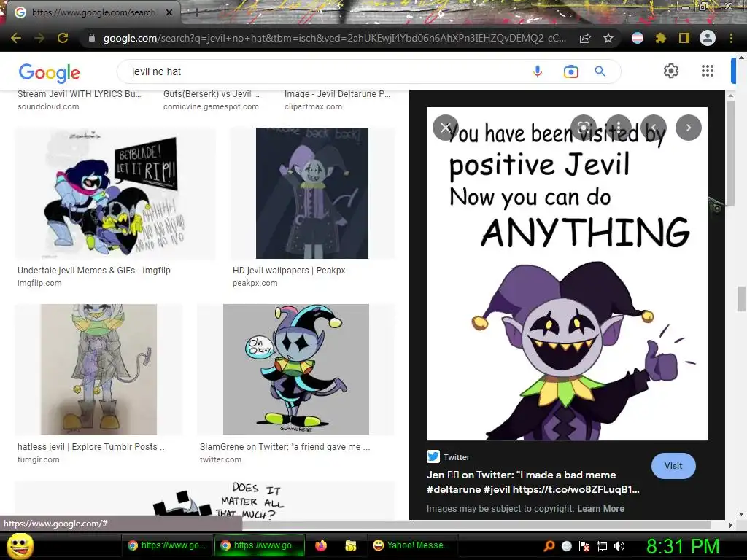
Task: Switch to the first Chrome taskbar window
Action: click(x=166, y=545)
